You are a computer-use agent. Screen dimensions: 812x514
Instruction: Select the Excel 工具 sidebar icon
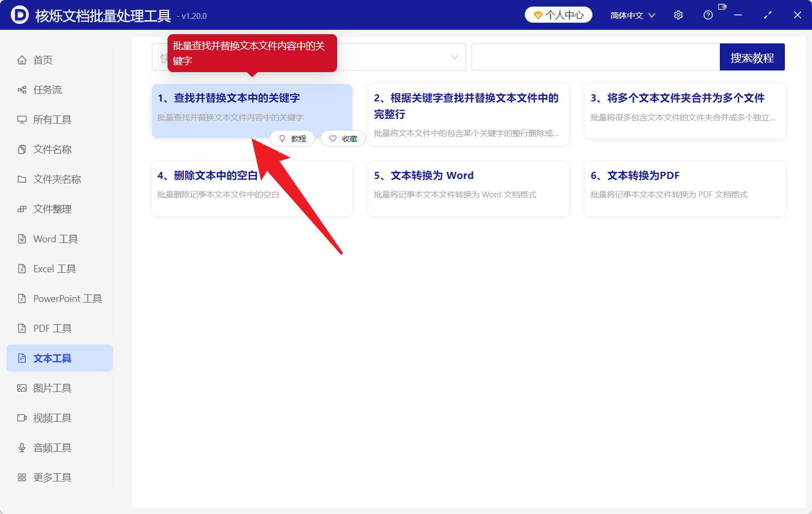click(53, 268)
